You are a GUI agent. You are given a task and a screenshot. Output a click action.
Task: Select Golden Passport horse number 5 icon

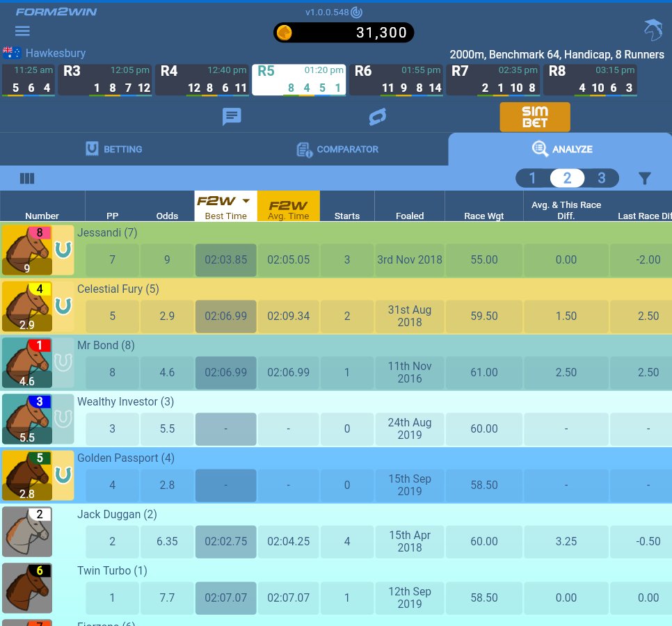click(27, 476)
